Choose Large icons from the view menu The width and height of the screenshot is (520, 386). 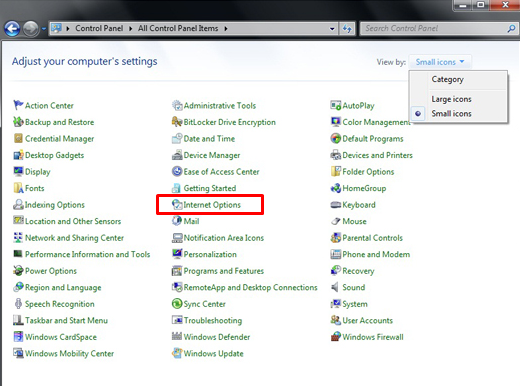pyautogui.click(x=451, y=99)
